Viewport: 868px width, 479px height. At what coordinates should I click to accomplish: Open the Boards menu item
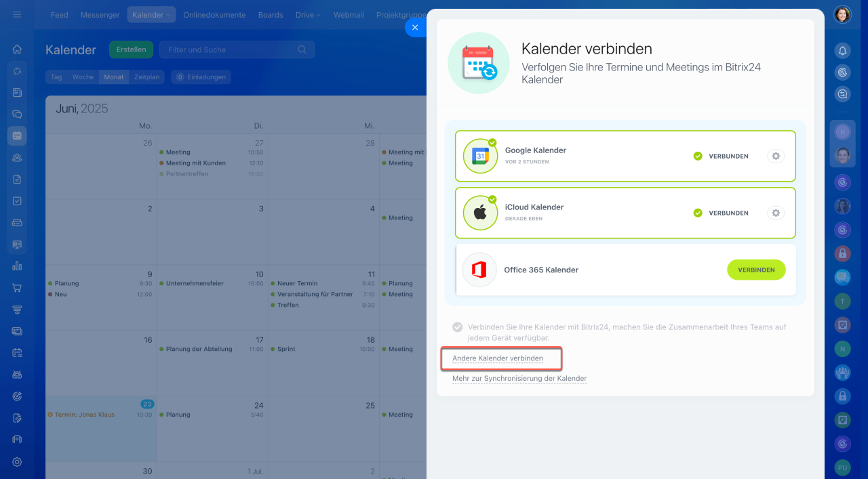271,15
